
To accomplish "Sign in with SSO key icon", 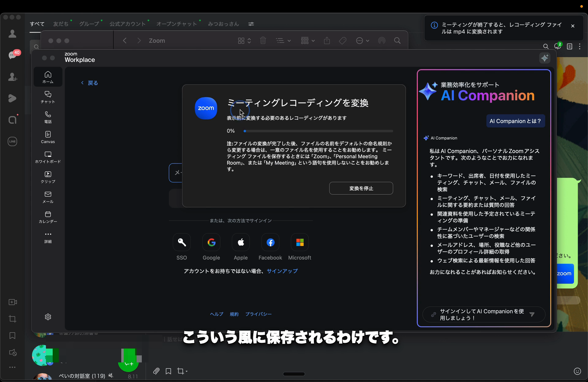I will click(182, 242).
